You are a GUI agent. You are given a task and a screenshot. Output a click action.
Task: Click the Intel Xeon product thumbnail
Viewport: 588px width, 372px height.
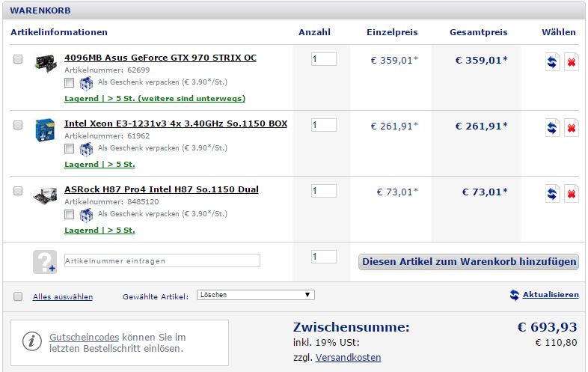pyautogui.click(x=45, y=130)
